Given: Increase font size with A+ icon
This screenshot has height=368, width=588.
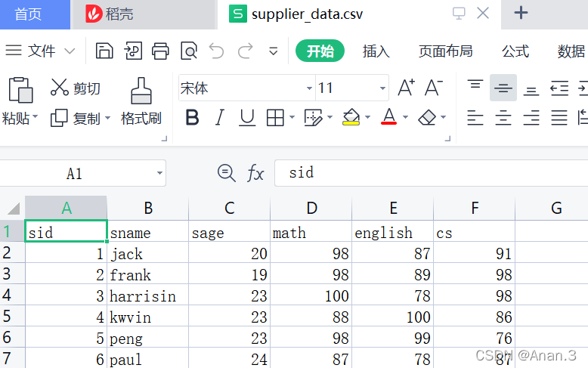Looking at the screenshot, I should click(406, 88).
